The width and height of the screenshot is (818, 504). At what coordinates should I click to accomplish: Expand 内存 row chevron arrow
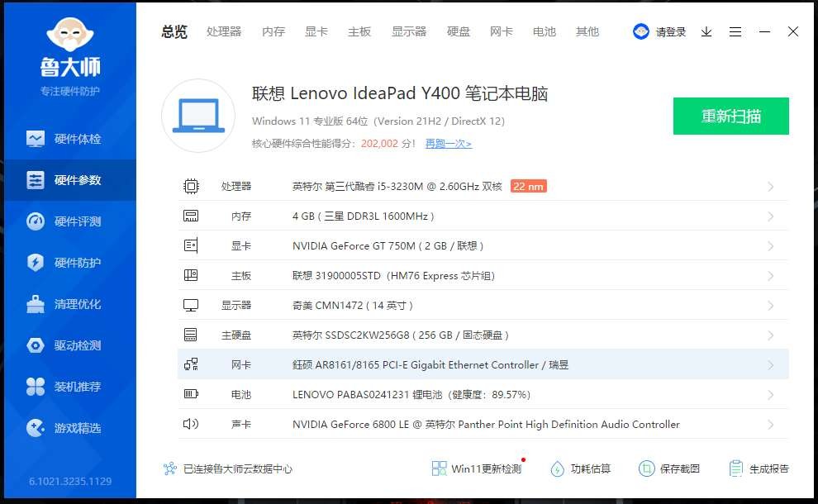(x=771, y=216)
